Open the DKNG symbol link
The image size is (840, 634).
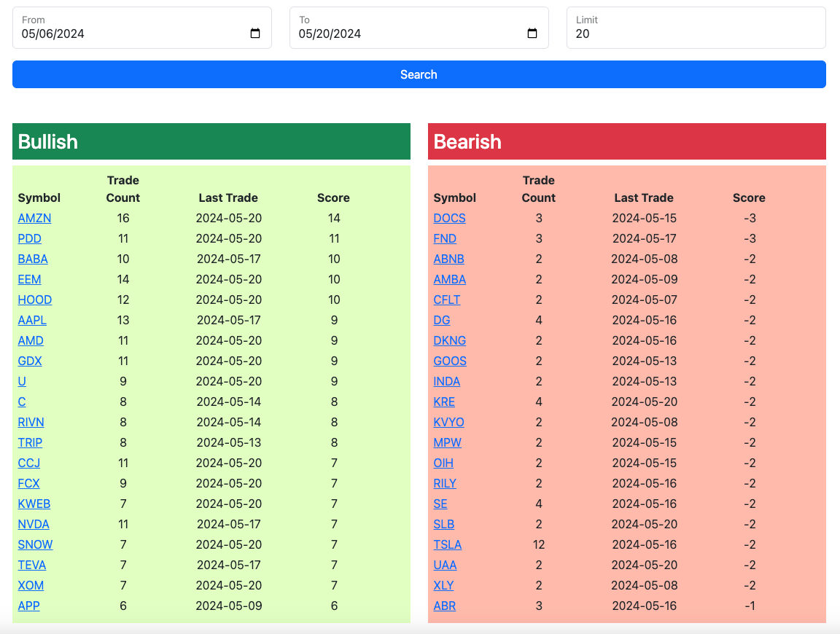tap(450, 340)
